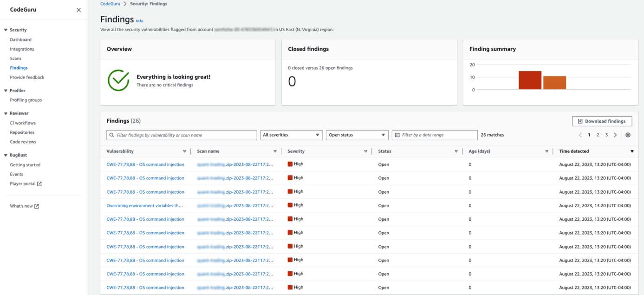Sort by Vulnerability column arrow
Screen dimensions: 644x295
pyautogui.click(x=184, y=151)
